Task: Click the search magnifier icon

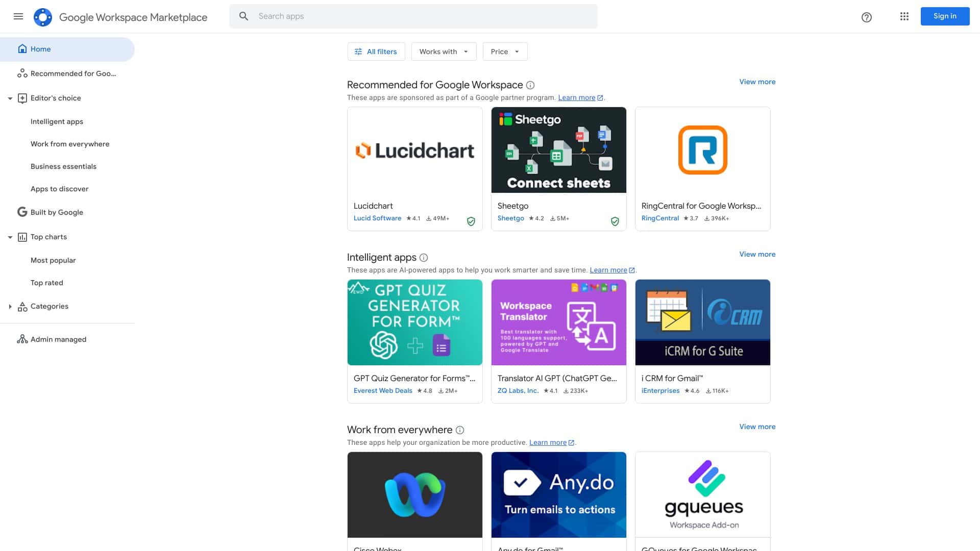Action: click(x=244, y=16)
